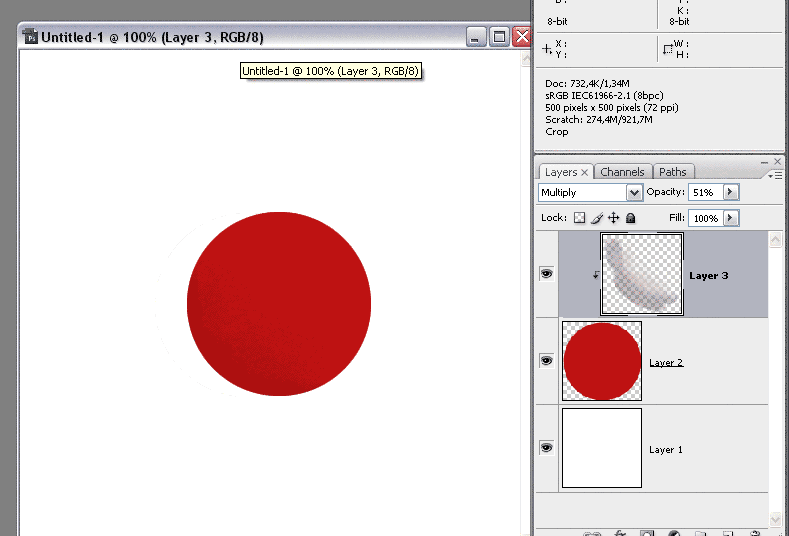Viewport: 789px width, 536px height.
Task: Hide Layer 3 with its eye icon
Action: tap(546, 274)
